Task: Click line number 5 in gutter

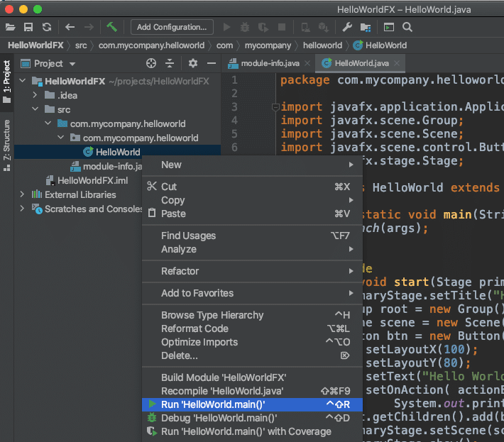Action: point(235,133)
